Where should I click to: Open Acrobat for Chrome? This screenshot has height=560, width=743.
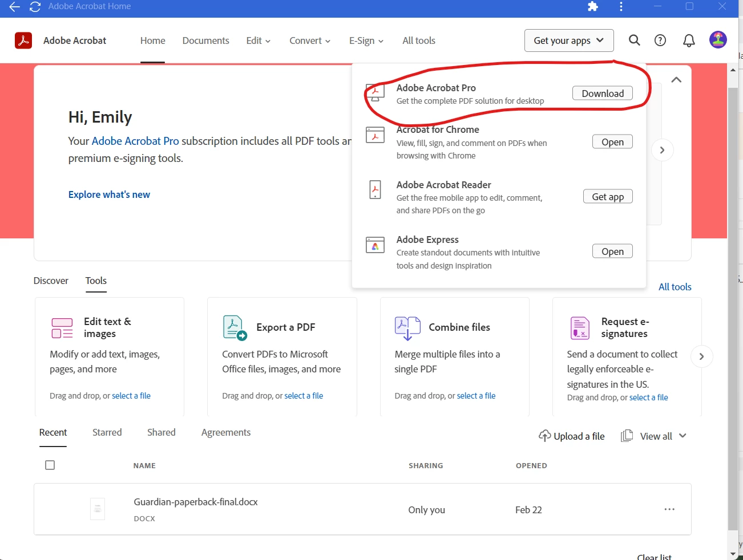(x=612, y=142)
